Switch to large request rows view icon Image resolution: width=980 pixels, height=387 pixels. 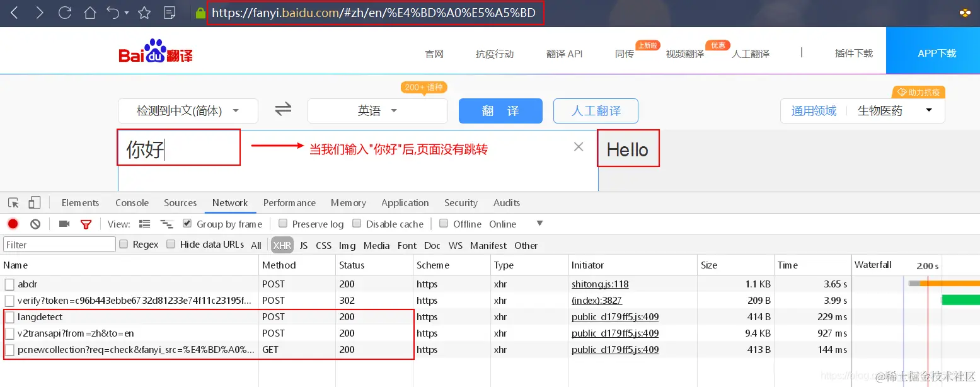point(144,224)
